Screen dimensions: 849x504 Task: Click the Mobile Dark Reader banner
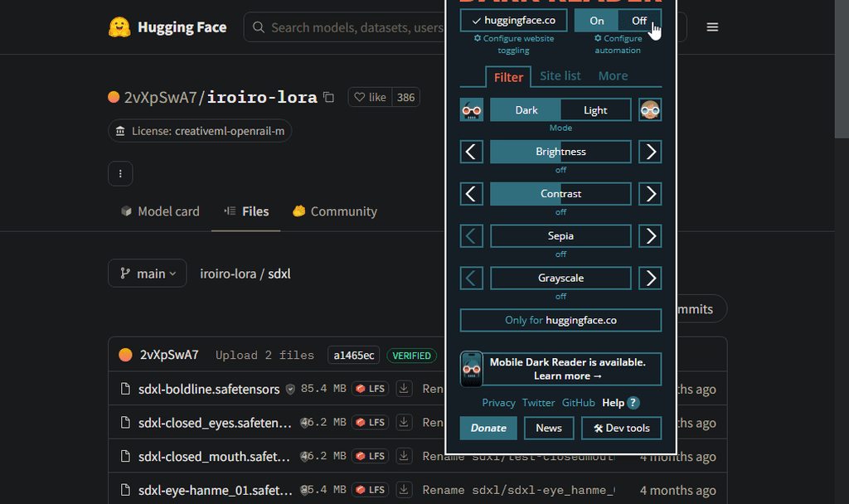[x=560, y=369]
